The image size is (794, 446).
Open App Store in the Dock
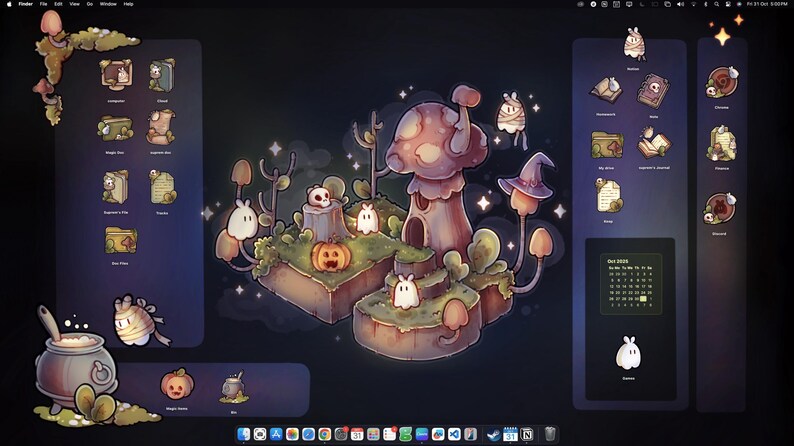click(276, 434)
